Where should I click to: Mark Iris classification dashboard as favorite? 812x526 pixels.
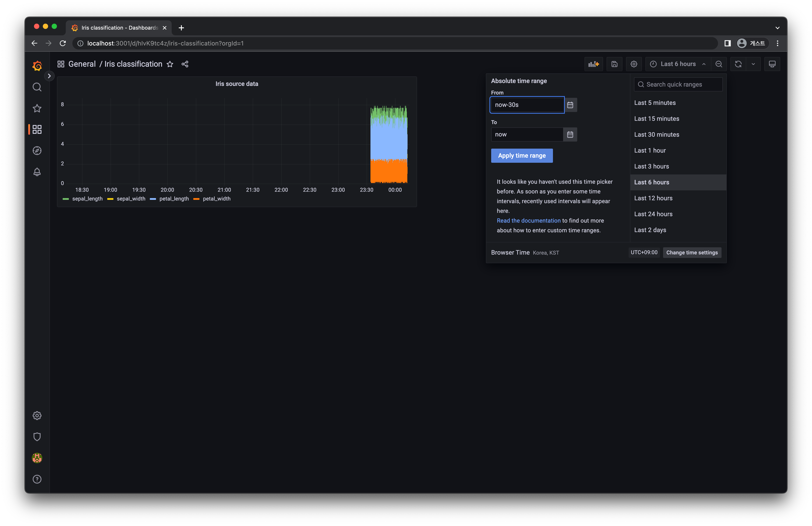coord(170,64)
